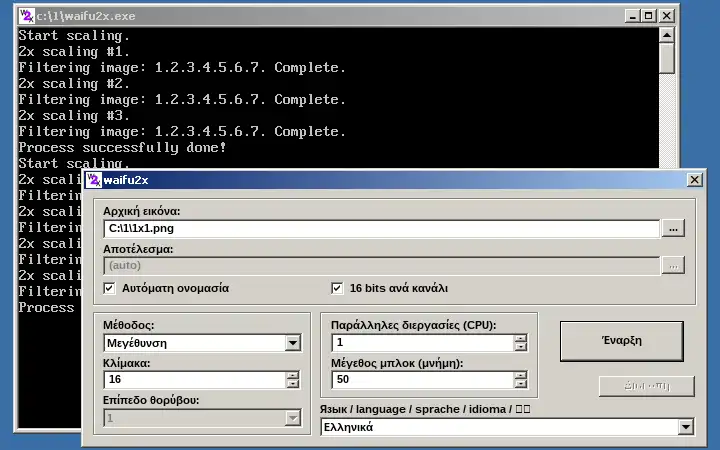Decrease parallel CPU processes with down arrow
The image size is (720, 450).
(x=520, y=347)
